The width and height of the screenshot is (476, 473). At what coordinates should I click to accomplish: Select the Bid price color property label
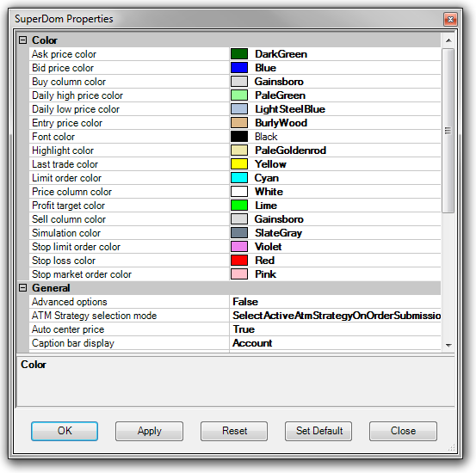click(x=63, y=68)
